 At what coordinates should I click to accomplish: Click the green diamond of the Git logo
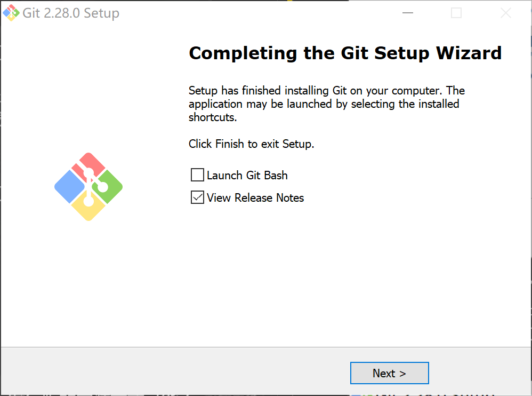[x=110, y=189]
